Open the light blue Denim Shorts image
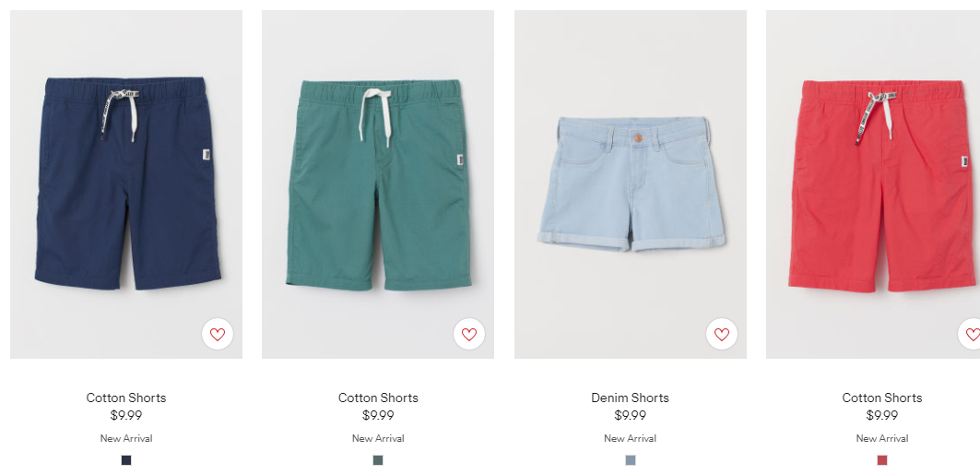 631,184
